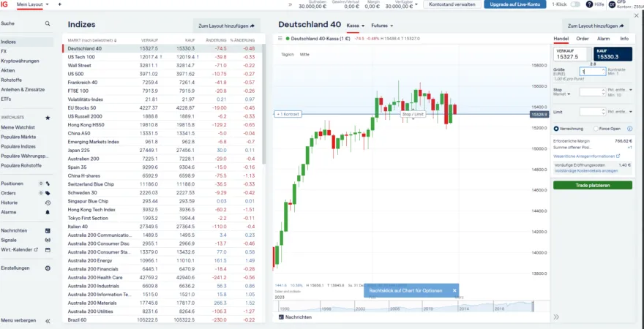This screenshot has height=329, width=644.
Task: Open Einstellungen via the gear icon
Action: [x=48, y=268]
